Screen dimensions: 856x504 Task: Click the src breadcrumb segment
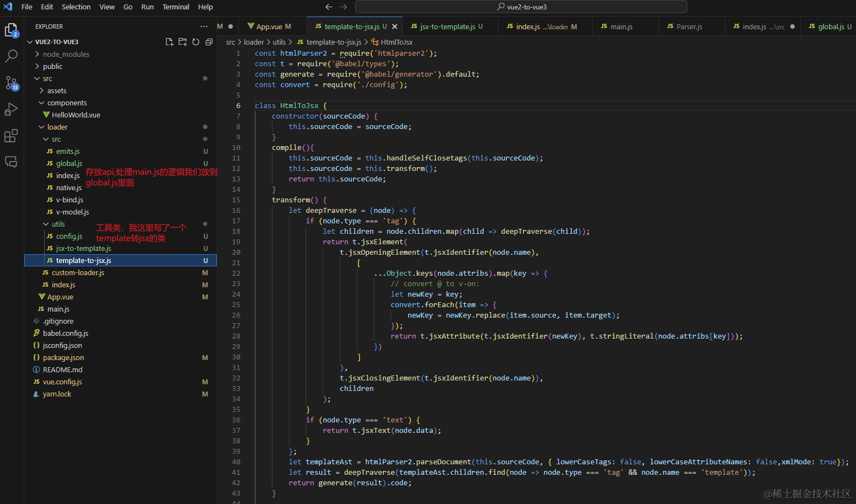point(231,42)
